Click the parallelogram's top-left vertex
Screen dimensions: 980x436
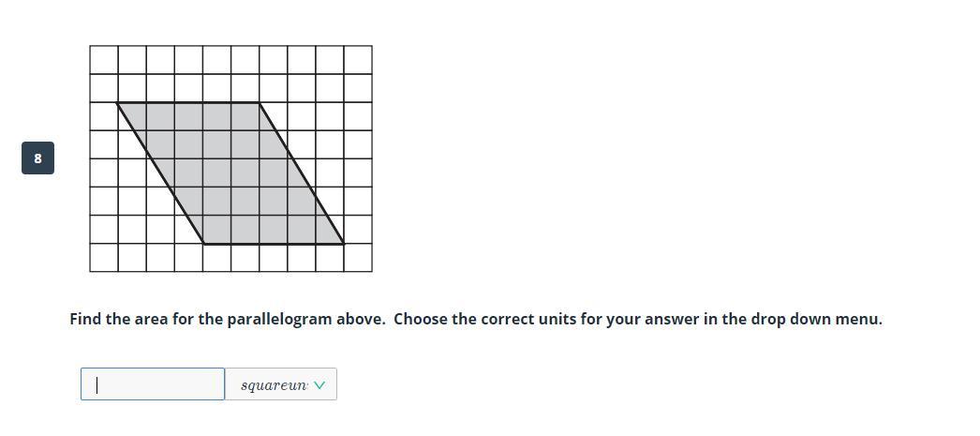pos(117,103)
